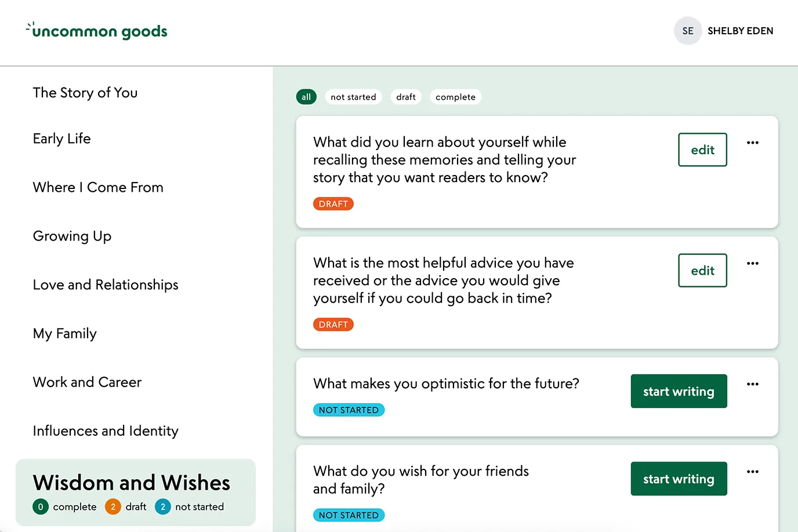The width and height of the screenshot is (798, 532).
Task: Filter the list by 'draft' status
Action: pyautogui.click(x=406, y=97)
